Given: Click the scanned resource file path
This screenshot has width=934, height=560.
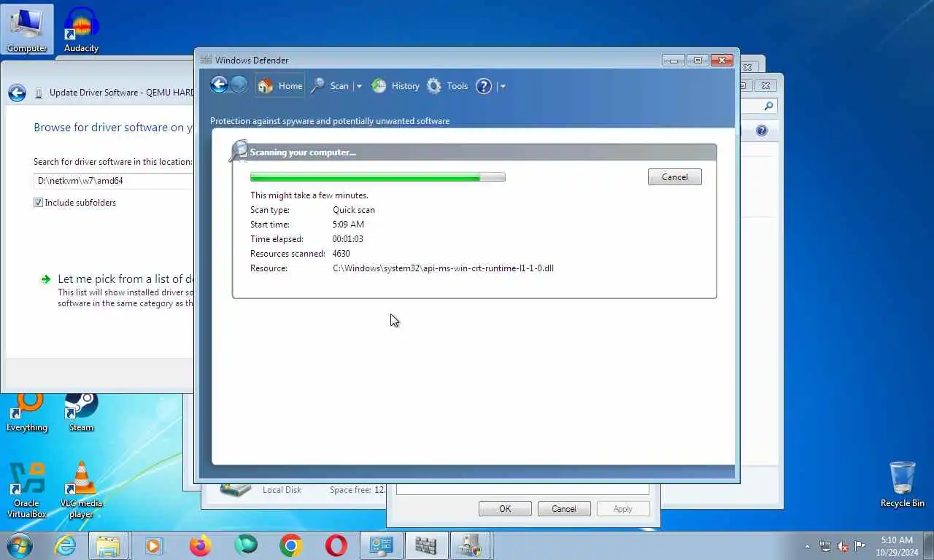Looking at the screenshot, I should click(x=443, y=268).
